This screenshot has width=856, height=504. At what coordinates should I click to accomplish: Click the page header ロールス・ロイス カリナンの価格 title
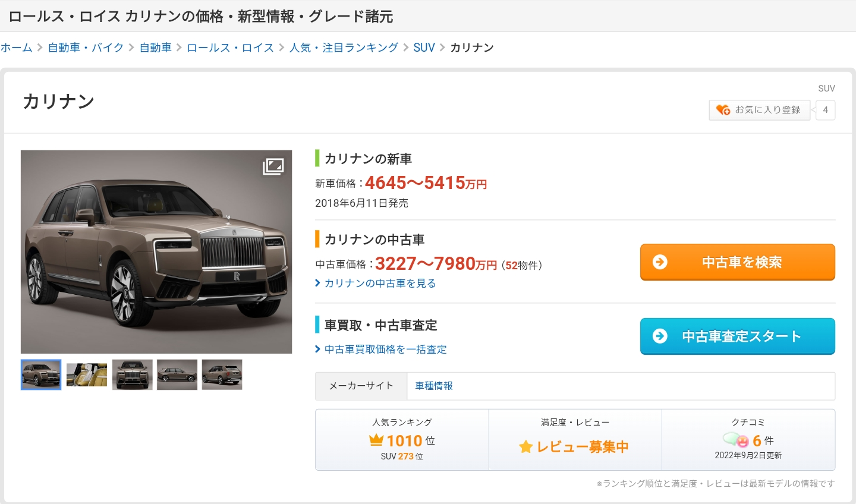[201, 16]
